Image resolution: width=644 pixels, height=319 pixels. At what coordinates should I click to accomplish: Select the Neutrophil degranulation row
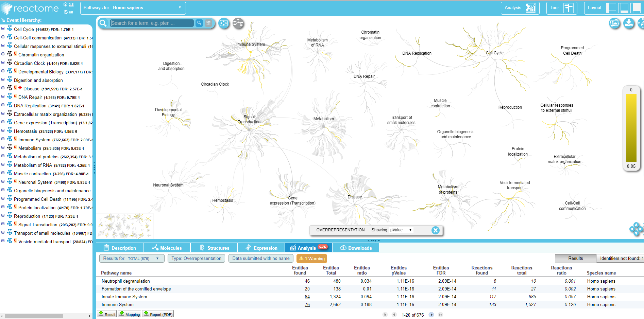pos(370,281)
